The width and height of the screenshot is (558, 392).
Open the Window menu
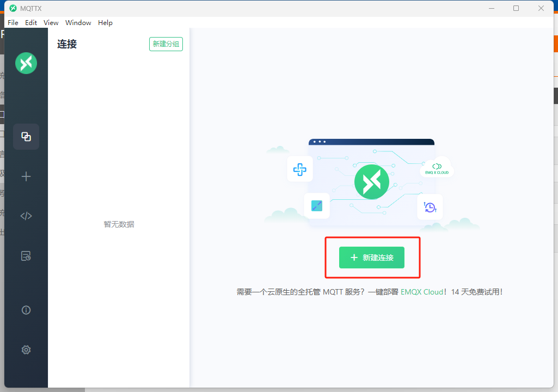pyautogui.click(x=78, y=22)
